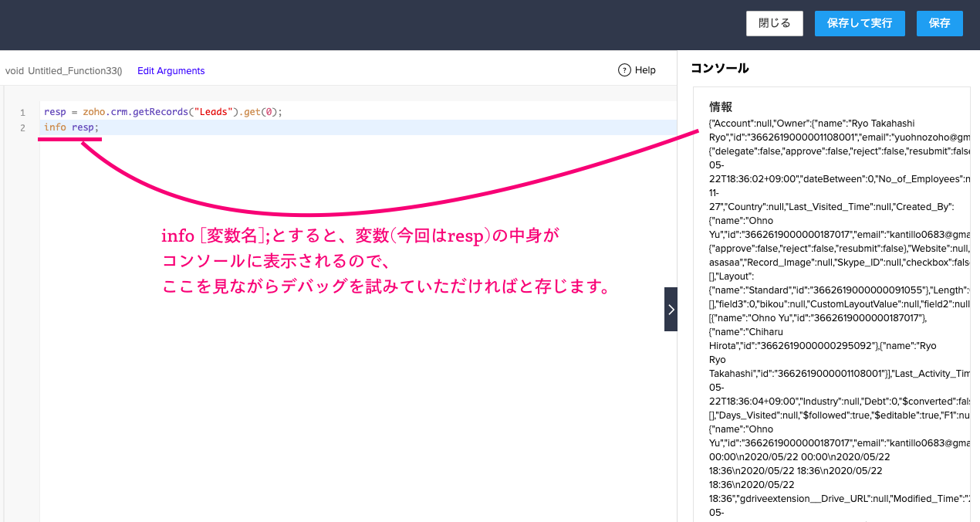Click the zoho namespace in line 1

pos(93,112)
